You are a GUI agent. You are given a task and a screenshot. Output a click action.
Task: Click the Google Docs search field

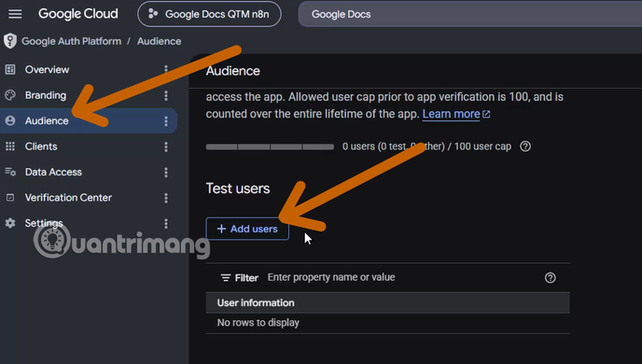click(470, 14)
